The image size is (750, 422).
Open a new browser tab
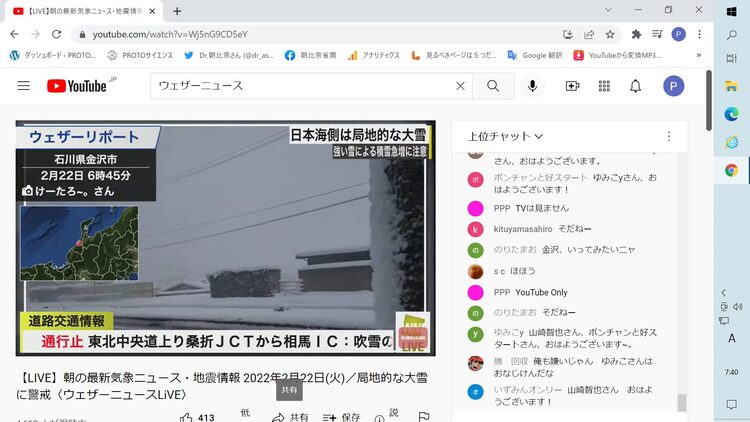pos(177,11)
